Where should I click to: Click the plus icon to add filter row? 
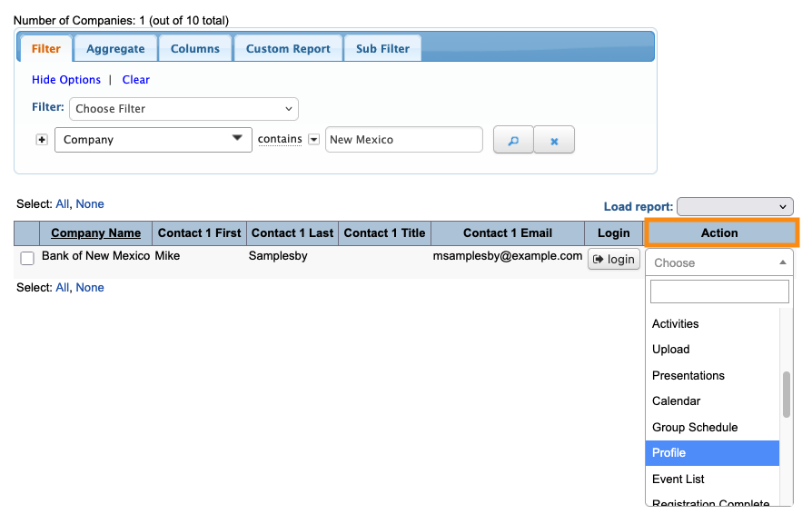click(x=41, y=140)
